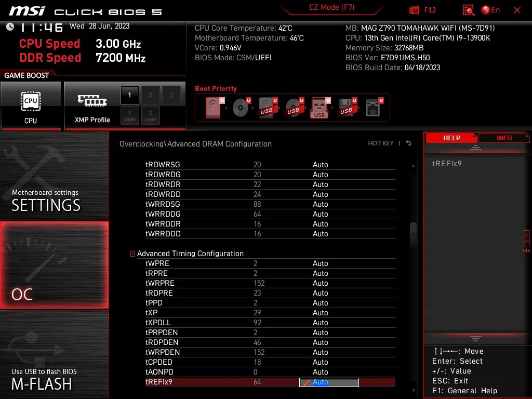Image resolution: width=532 pixels, height=399 pixels.
Task: Click the HOT KEY button
Action: click(381, 143)
